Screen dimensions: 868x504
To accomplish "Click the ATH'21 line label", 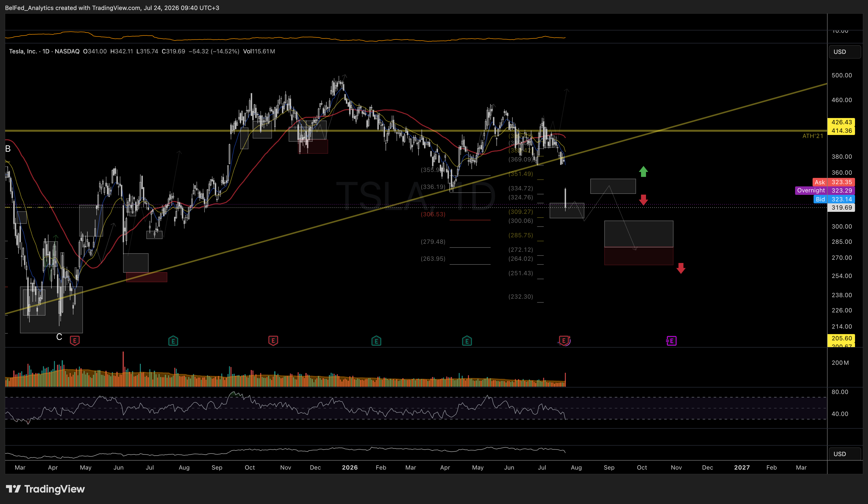I will coord(813,136).
